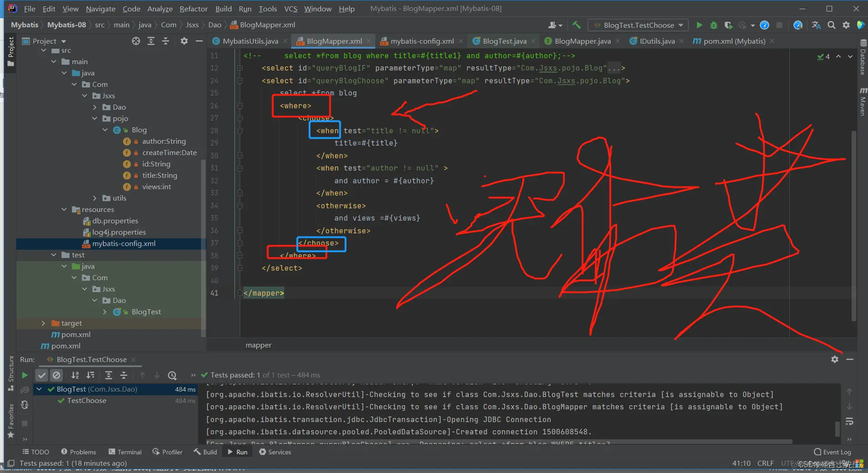Viewport: 868px width, 473px height.
Task: Switch to the BlogTest.java tab
Action: point(504,41)
